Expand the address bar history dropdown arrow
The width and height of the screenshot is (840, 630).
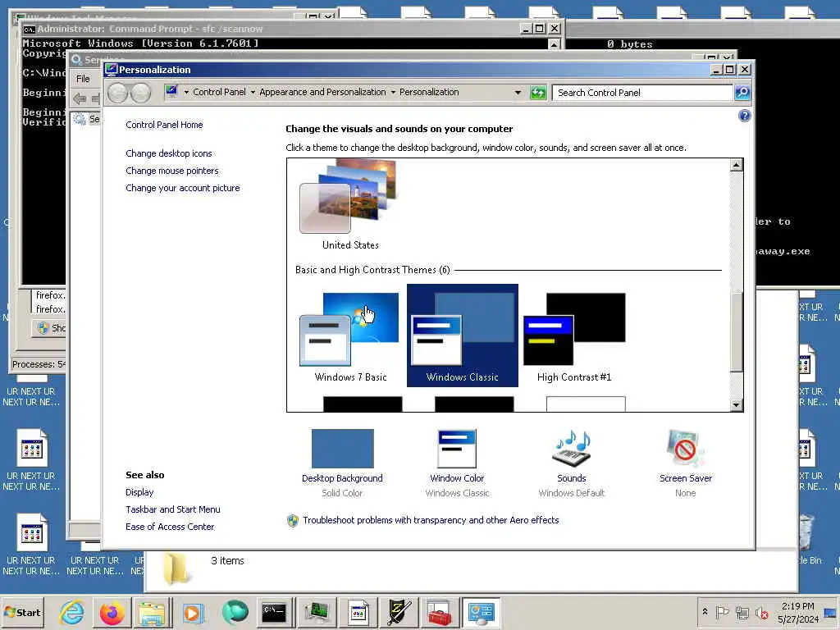point(518,93)
